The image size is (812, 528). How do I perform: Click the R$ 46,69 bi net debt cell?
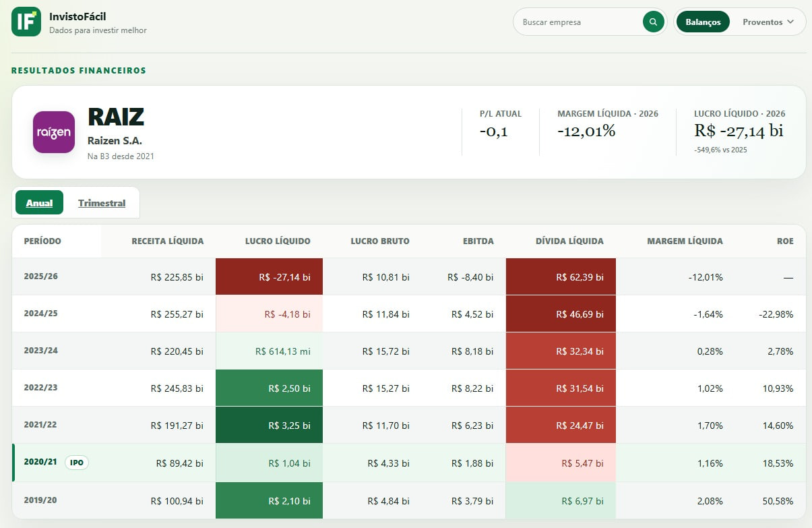pos(561,314)
